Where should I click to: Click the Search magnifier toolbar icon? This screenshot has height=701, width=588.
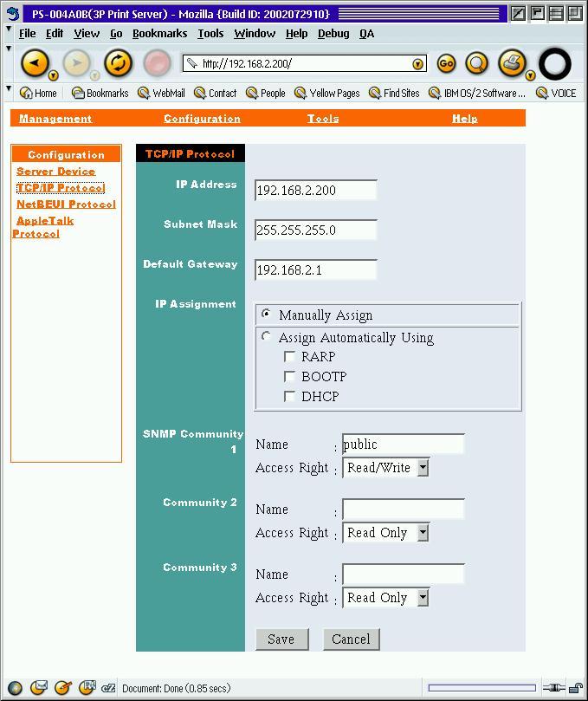(477, 63)
